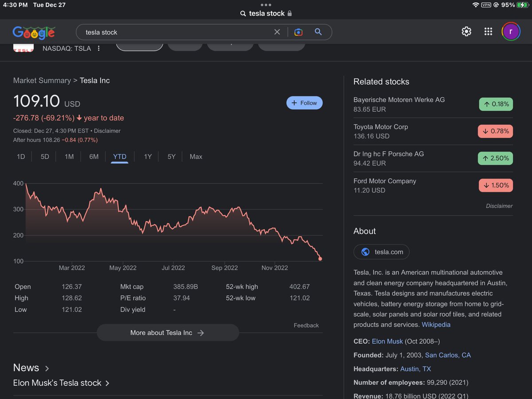The height and width of the screenshot is (399, 532).
Task: Open More about Tesla Inc
Action: [x=168, y=332]
